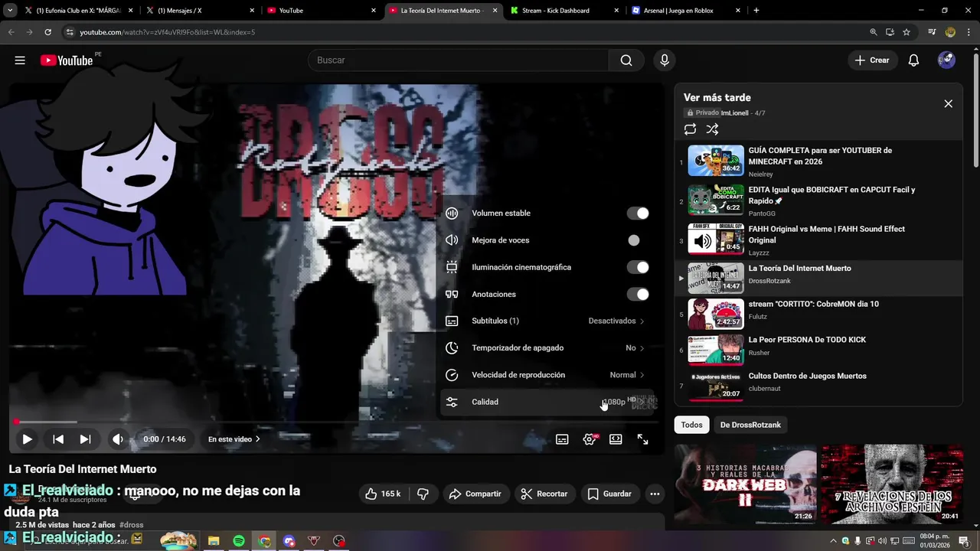The width and height of the screenshot is (980, 551).
Task: Switch to theater mode
Action: (616, 439)
